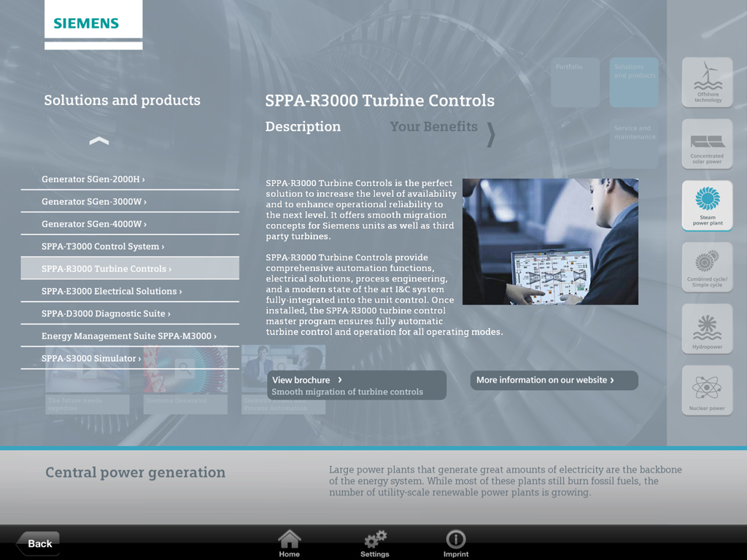The image size is (747, 560).
Task: Open faded 'The future needs expertise' thumbnail
Action: 88,380
